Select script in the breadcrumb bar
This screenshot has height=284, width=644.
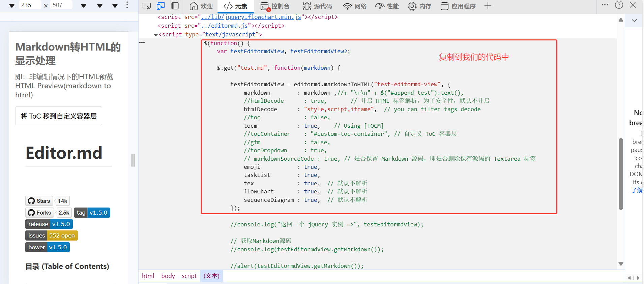pyautogui.click(x=189, y=276)
